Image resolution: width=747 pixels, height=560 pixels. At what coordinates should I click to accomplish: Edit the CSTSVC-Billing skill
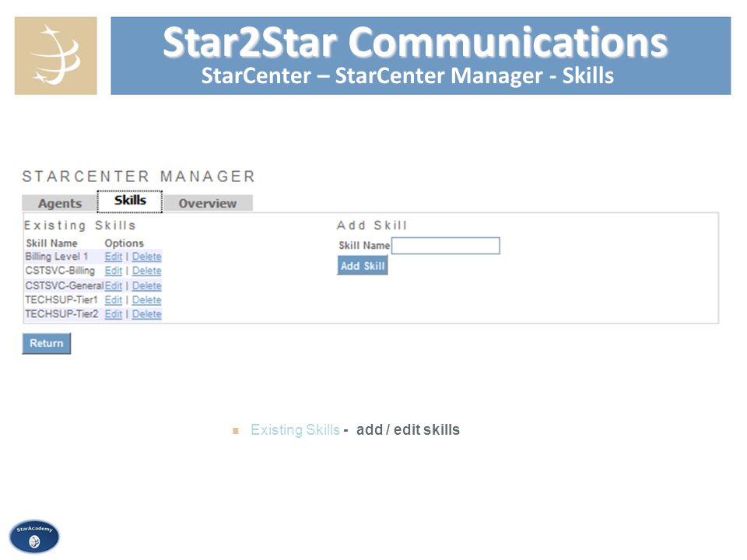click(114, 271)
